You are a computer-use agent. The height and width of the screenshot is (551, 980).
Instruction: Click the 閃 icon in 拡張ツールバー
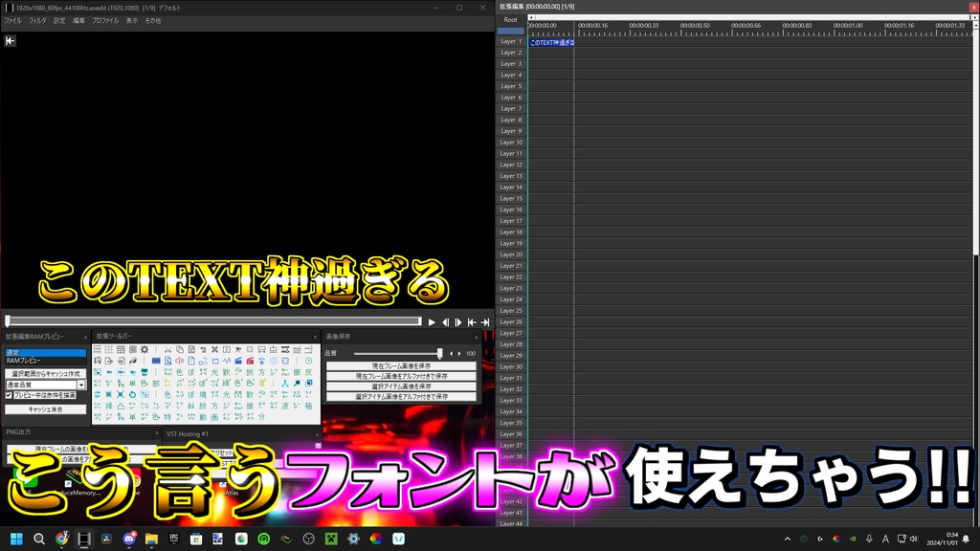tap(238, 395)
